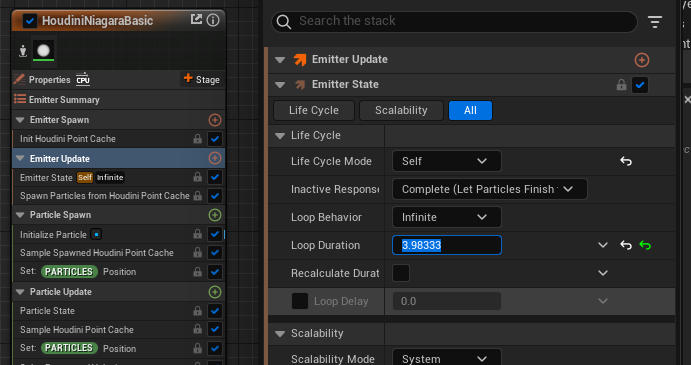Reset Life Cycle Mode to default arrow
Screen dimensions: 691x365
[626, 161]
